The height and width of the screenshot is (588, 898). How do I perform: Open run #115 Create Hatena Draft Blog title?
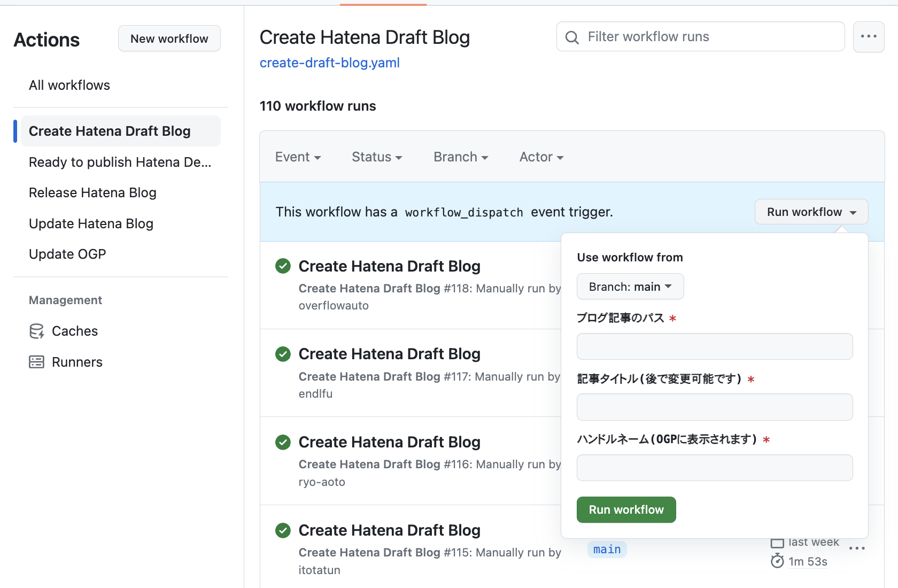[389, 530]
